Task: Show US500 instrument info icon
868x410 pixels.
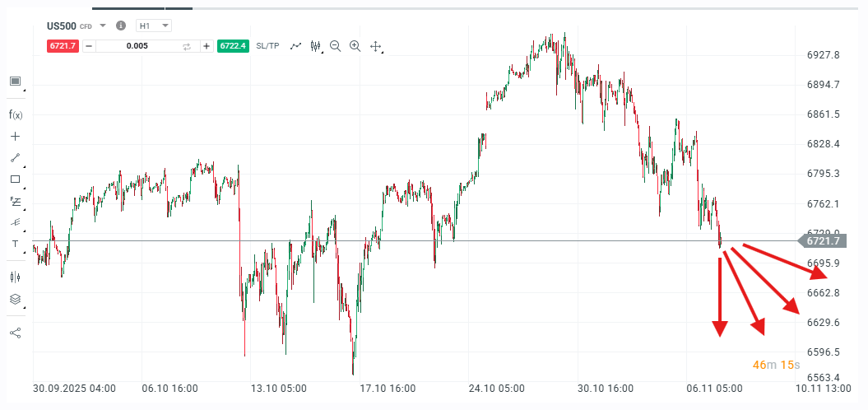Action: (121, 26)
